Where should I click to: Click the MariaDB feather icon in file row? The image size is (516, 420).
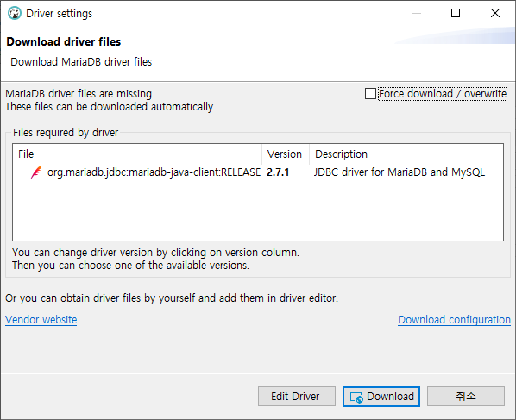pos(36,172)
